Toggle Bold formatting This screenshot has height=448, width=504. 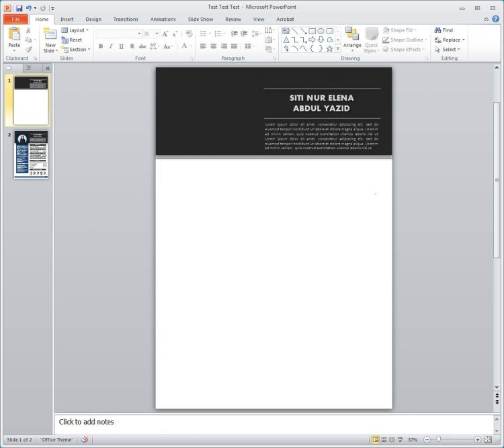coord(101,46)
